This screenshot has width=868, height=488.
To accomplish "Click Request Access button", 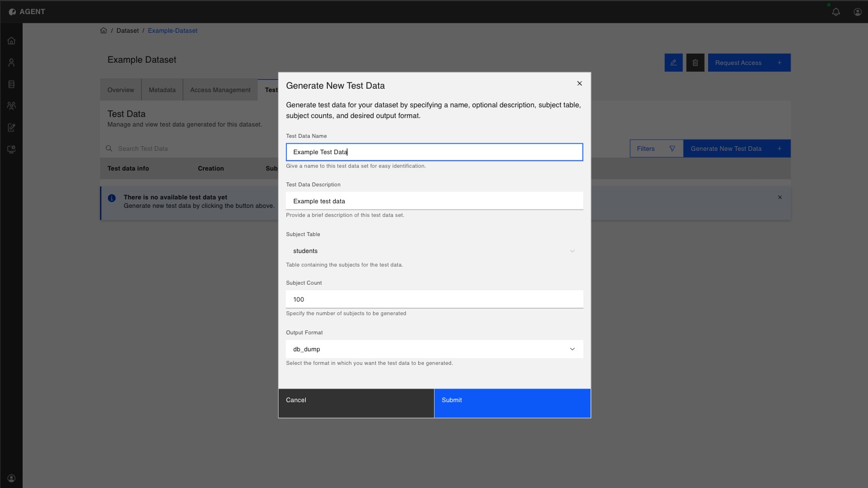I will 749,63.
